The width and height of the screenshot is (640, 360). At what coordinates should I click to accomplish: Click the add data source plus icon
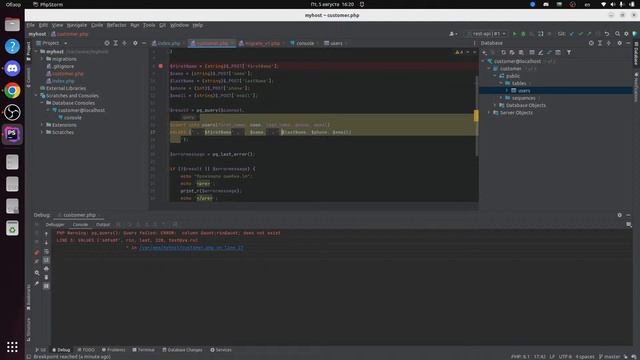(x=484, y=52)
